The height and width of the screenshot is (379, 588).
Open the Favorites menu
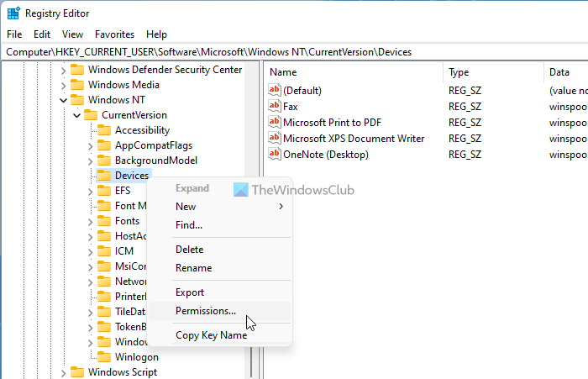(114, 34)
